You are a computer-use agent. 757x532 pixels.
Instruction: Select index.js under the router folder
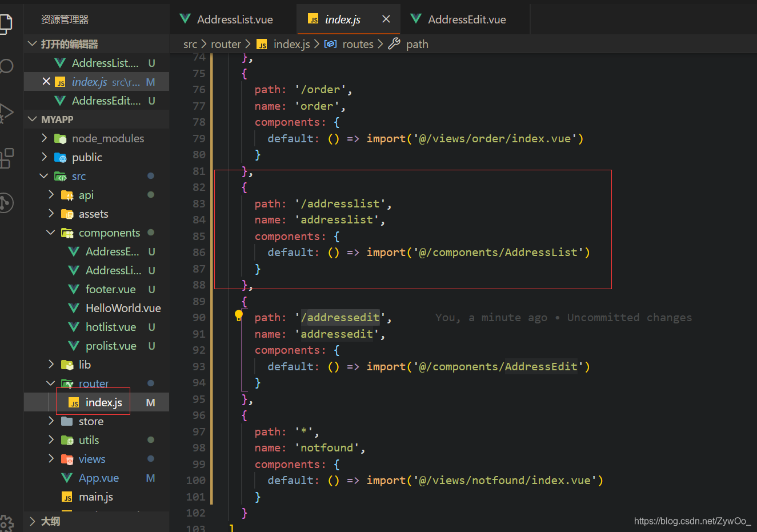[97, 402]
